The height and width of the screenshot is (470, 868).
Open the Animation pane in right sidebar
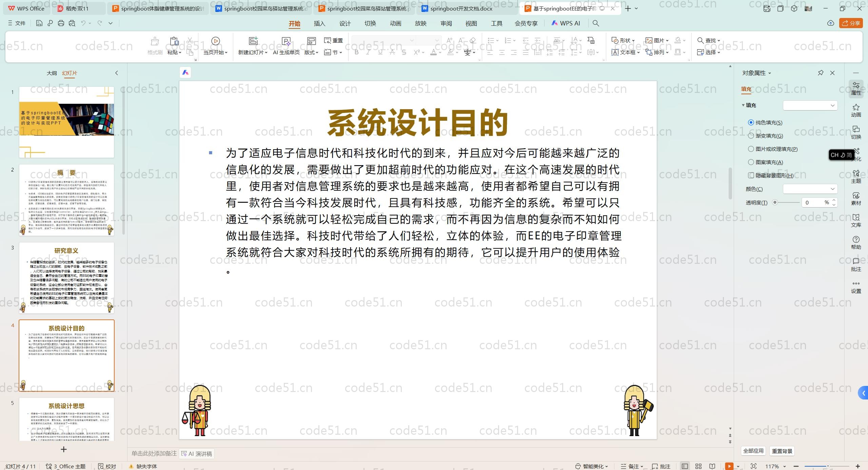coord(856,110)
